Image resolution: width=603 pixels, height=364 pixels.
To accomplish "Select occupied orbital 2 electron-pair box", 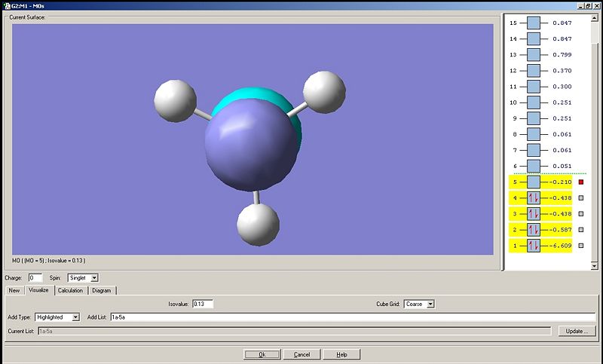I will (x=534, y=229).
